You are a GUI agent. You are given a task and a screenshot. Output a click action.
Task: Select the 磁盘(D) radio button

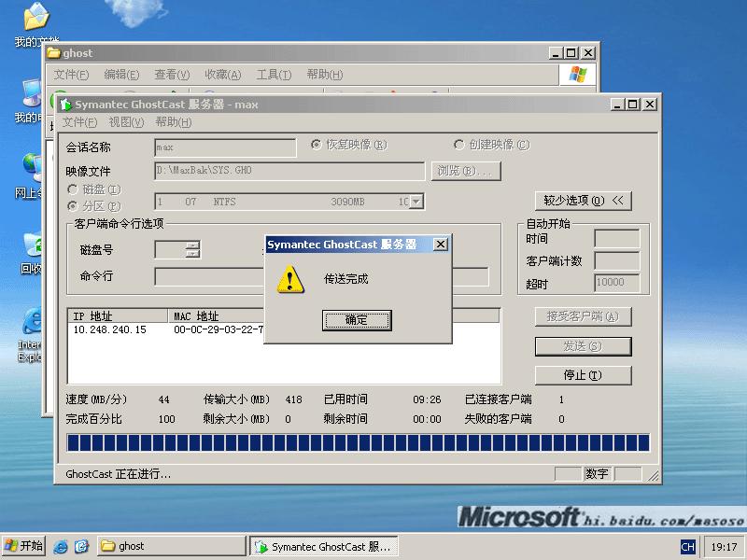[x=94, y=189]
